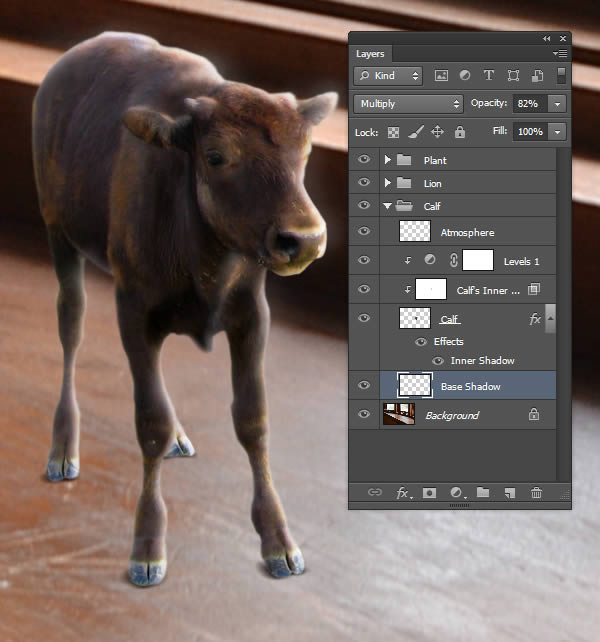Lock all padlock icon

click(460, 132)
